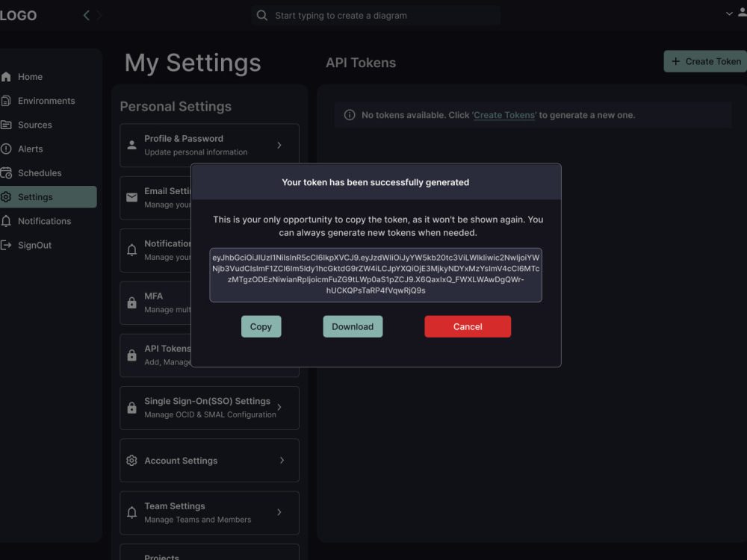Click the search diagram input field
The width and height of the screenshot is (747, 560).
(376, 15)
